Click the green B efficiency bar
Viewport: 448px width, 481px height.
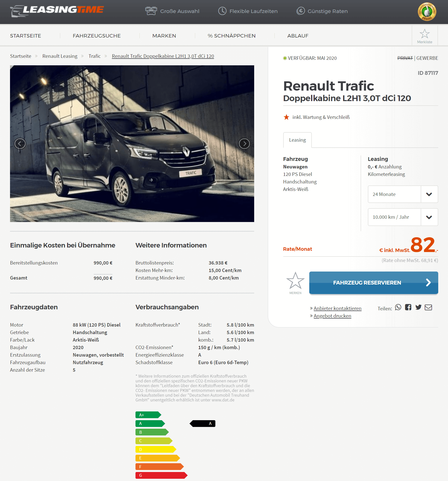152,432
